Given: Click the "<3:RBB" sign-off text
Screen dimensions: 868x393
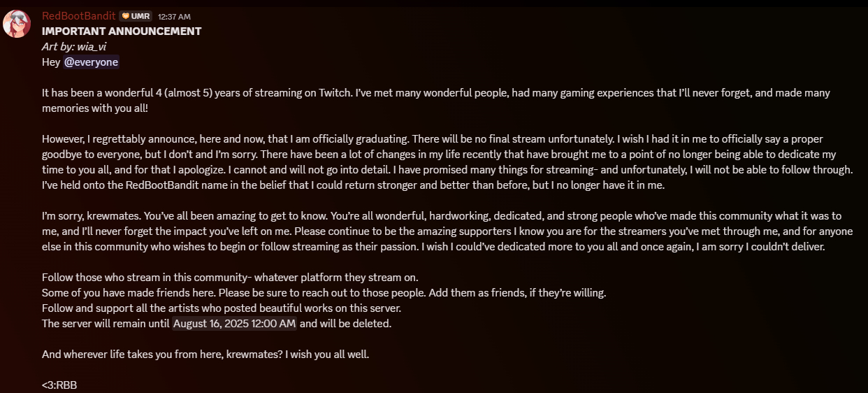Looking at the screenshot, I should coord(59,385).
